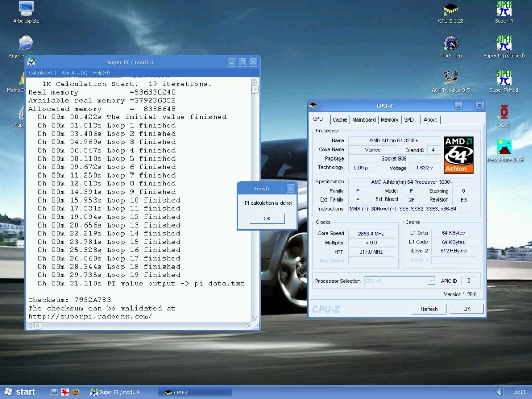
Task: Launch the Super Pi desktop shortcut
Action: (x=504, y=12)
